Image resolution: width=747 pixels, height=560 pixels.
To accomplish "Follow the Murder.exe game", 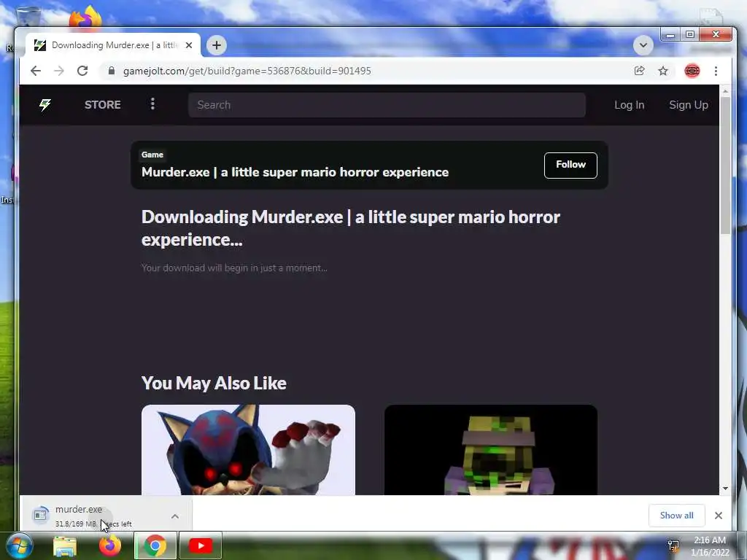I will 570,166.
